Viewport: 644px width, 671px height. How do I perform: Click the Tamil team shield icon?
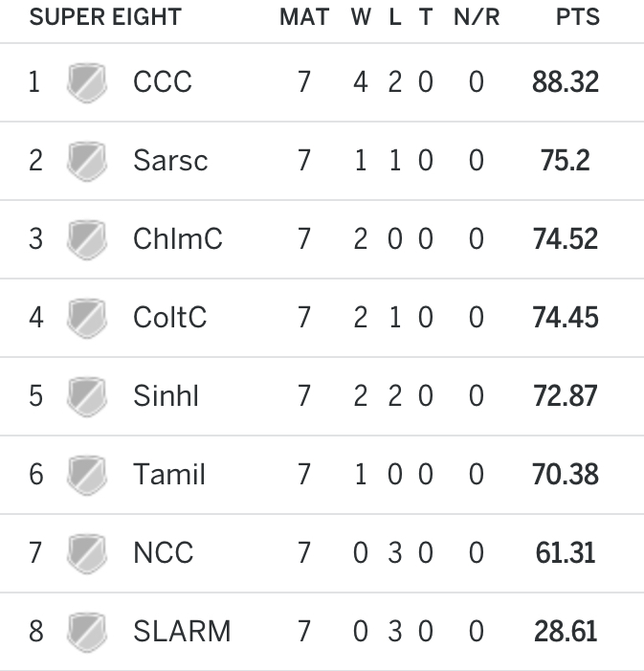pyautogui.click(x=86, y=475)
